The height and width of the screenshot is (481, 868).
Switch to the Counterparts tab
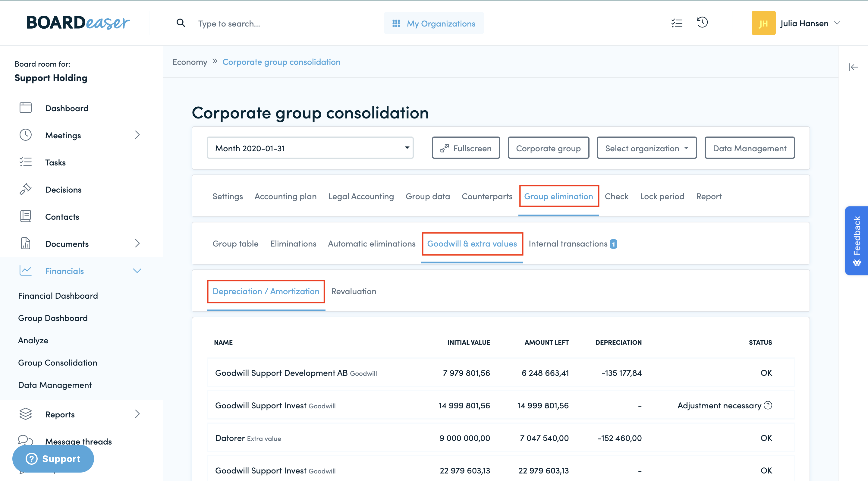point(487,196)
